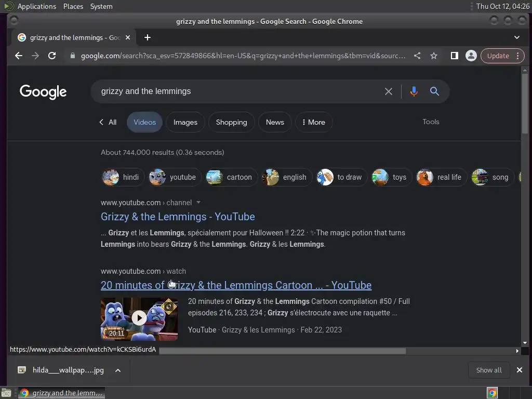Expand the download item options chevron
This screenshot has width=532, height=399.
pos(118,370)
